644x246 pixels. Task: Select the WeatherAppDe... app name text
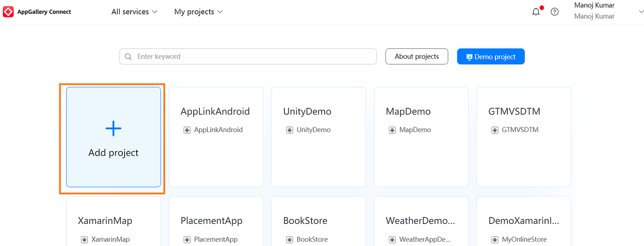click(425, 240)
